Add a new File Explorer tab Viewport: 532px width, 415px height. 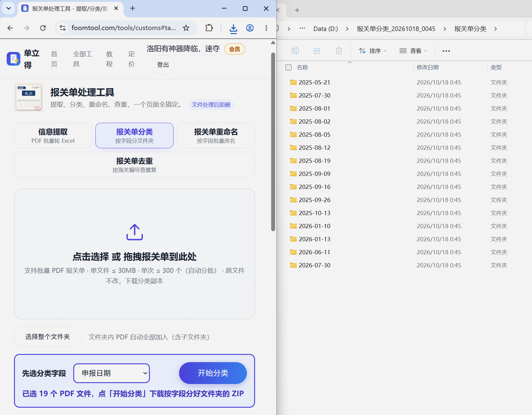(x=297, y=10)
